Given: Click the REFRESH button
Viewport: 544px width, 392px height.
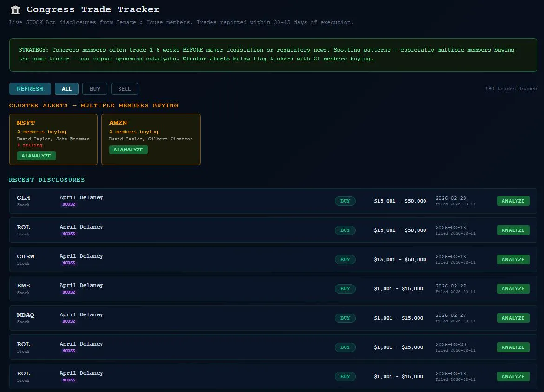Looking at the screenshot, I should [x=30, y=89].
